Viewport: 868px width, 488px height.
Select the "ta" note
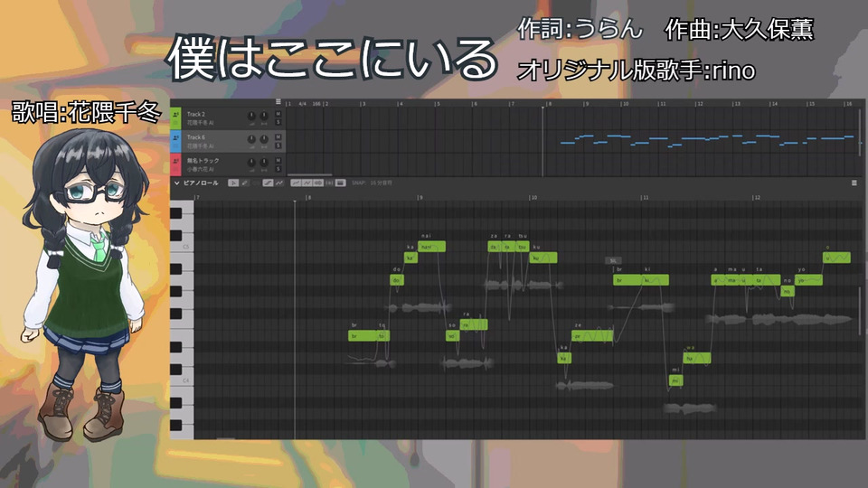click(767, 280)
